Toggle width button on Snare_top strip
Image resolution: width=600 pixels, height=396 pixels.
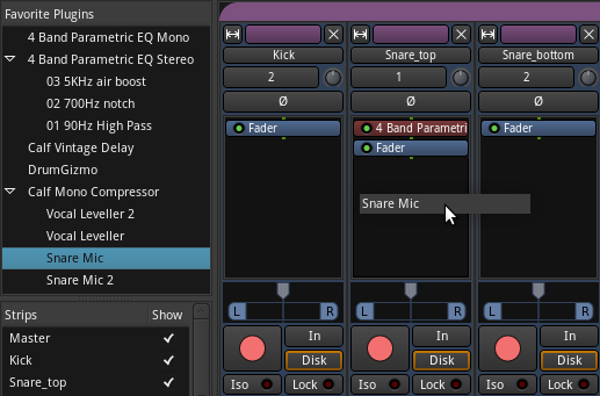click(x=360, y=35)
